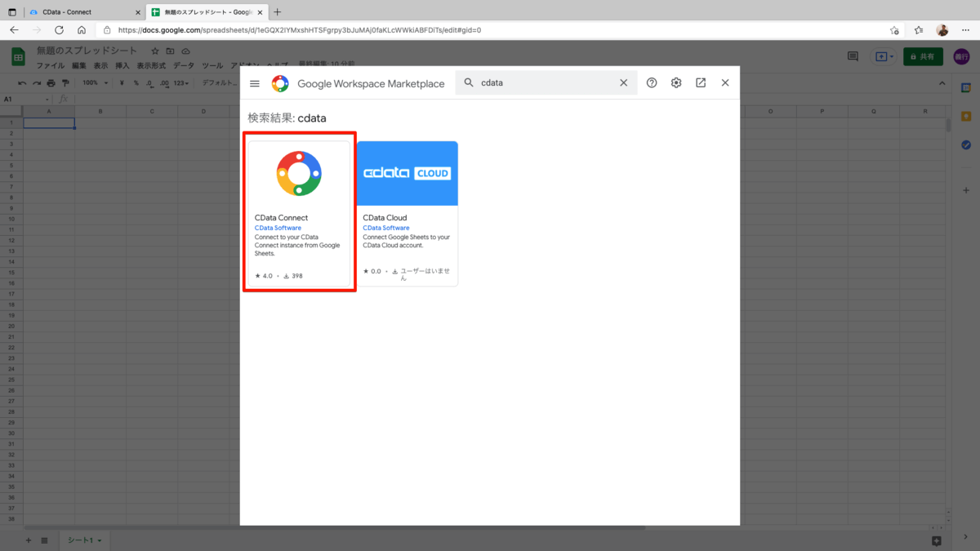Open Marketplace settings gear
This screenshot has width=980, height=551.
coord(676,82)
